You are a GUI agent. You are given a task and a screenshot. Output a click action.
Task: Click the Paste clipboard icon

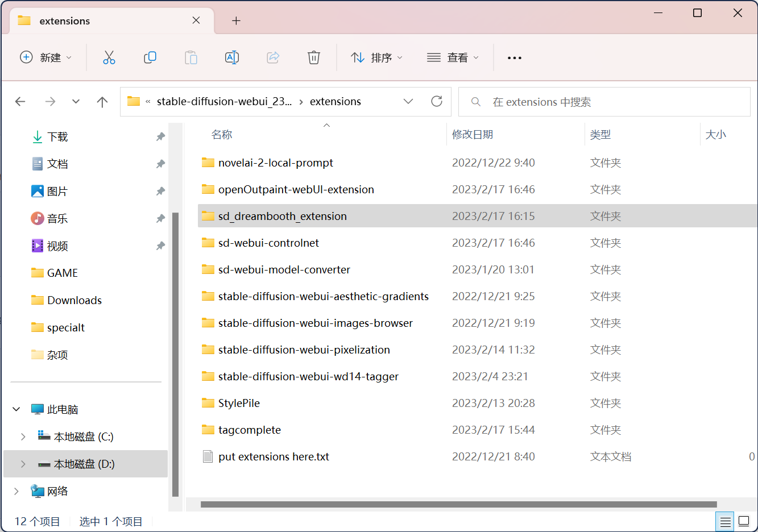[x=191, y=57]
